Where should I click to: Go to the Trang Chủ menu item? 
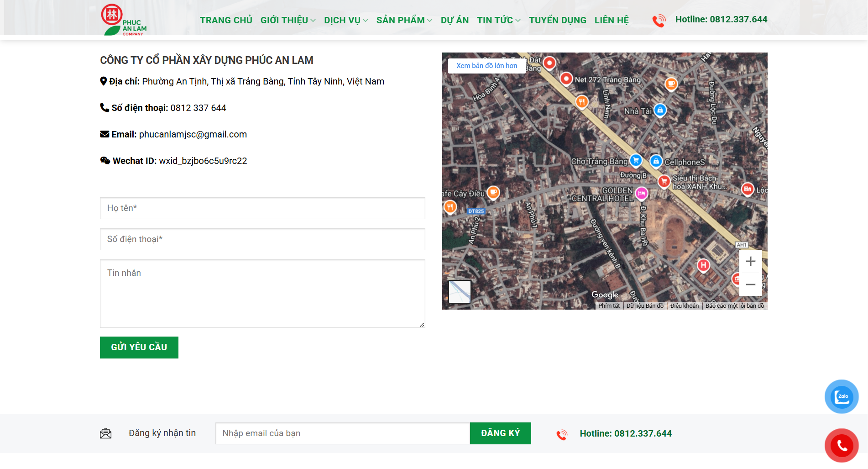(x=226, y=20)
